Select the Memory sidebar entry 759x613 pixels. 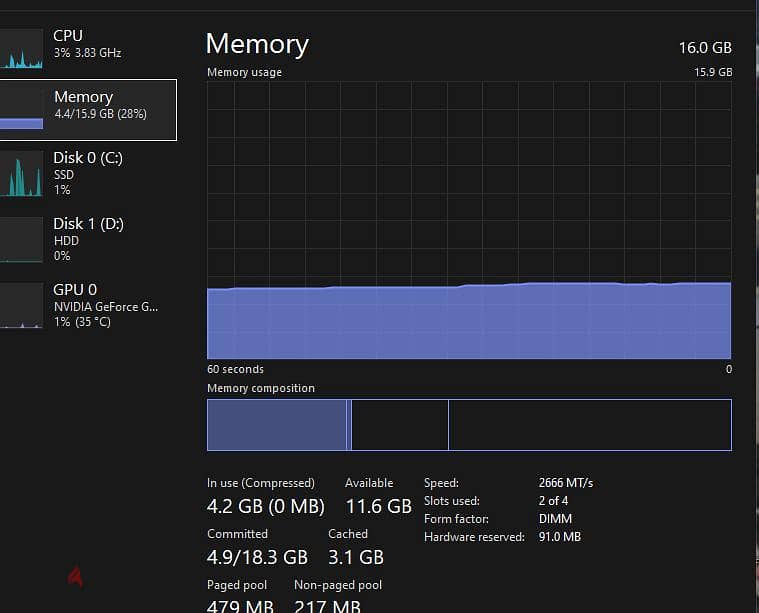coord(88,110)
